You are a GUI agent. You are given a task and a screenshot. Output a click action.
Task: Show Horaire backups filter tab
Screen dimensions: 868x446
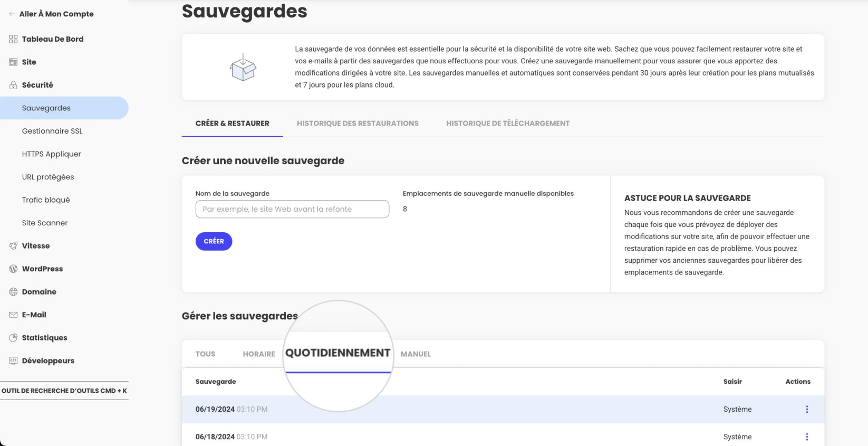pyautogui.click(x=259, y=354)
